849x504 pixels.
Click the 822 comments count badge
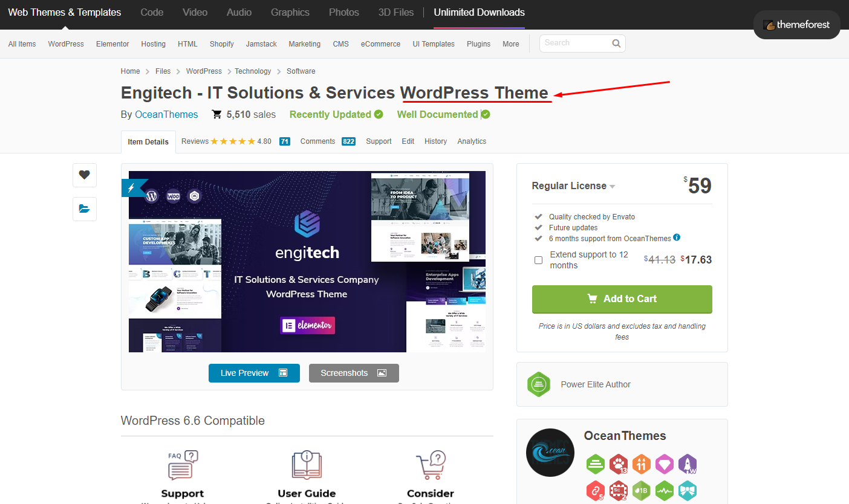click(348, 141)
